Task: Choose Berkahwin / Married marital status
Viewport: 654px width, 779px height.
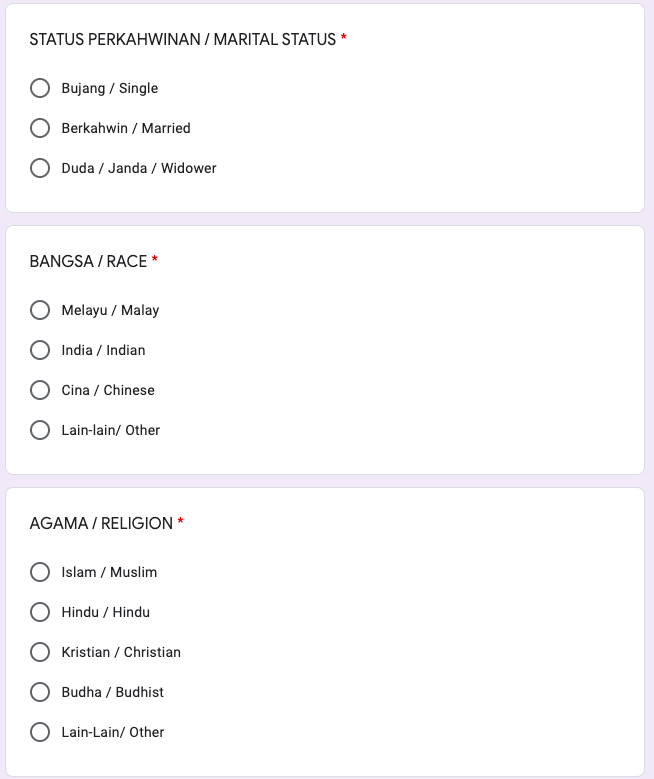Action: pos(40,128)
